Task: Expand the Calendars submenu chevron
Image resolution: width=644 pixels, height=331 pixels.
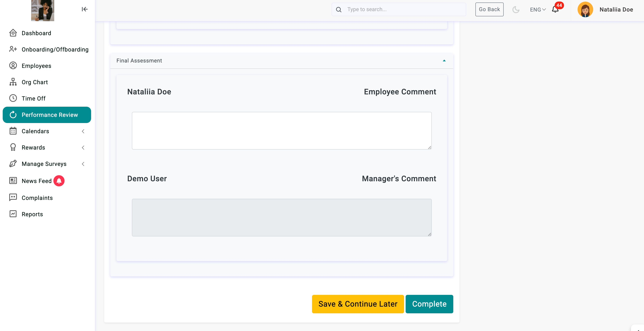Action: [83, 131]
